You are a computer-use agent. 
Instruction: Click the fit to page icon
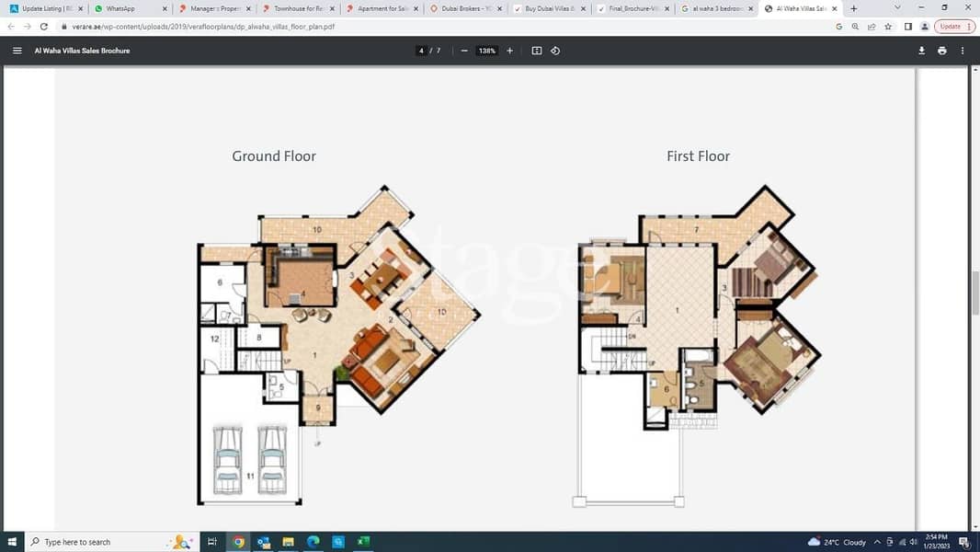[537, 51]
